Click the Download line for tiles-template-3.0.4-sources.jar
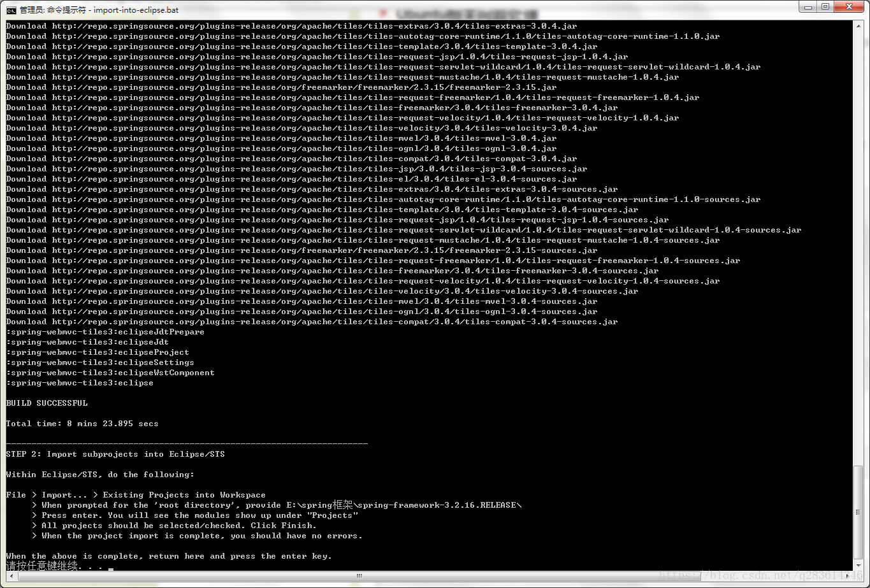 pyautogui.click(x=323, y=210)
